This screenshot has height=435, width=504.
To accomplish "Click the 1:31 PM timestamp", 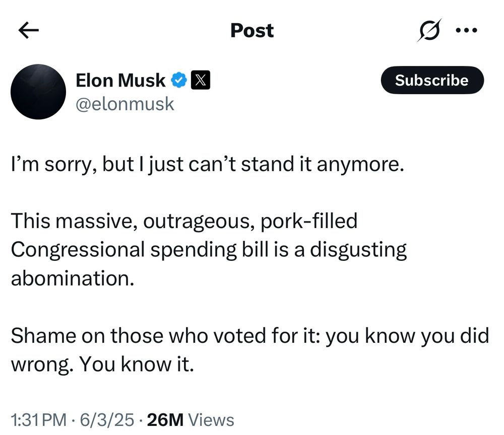I will pyautogui.click(x=38, y=419).
